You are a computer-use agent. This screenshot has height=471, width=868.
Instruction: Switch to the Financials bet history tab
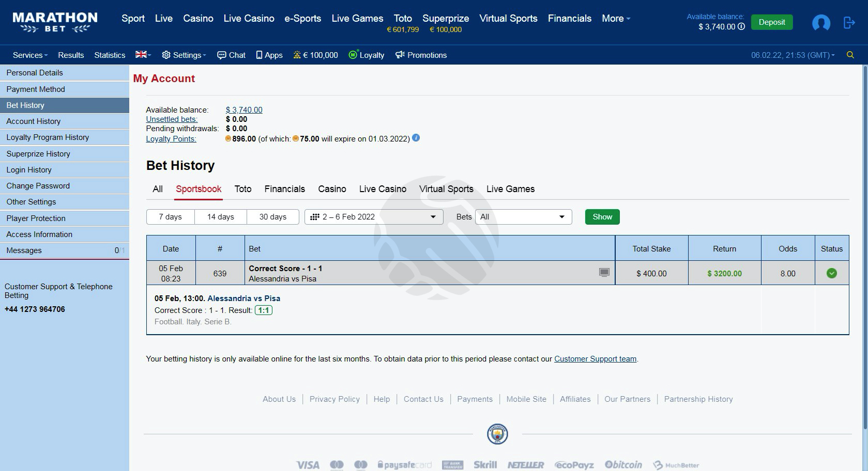click(x=285, y=189)
